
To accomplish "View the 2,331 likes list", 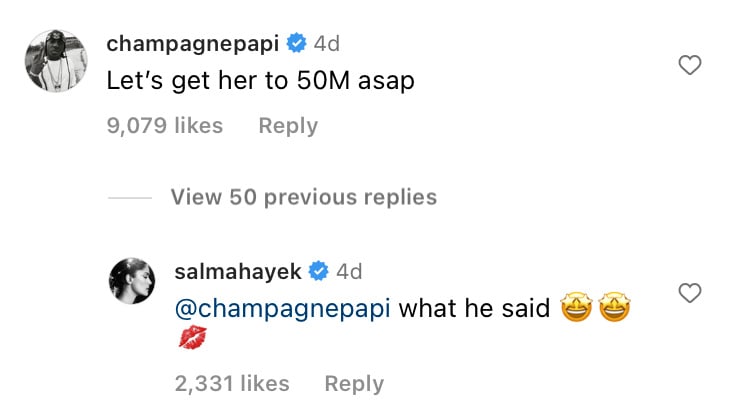I will 232,382.
